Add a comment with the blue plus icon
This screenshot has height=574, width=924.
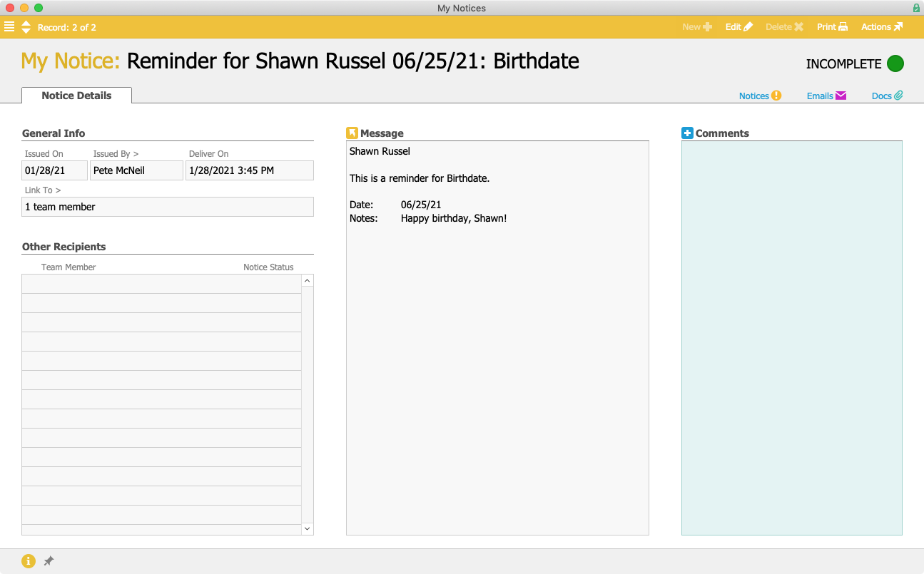click(x=687, y=132)
